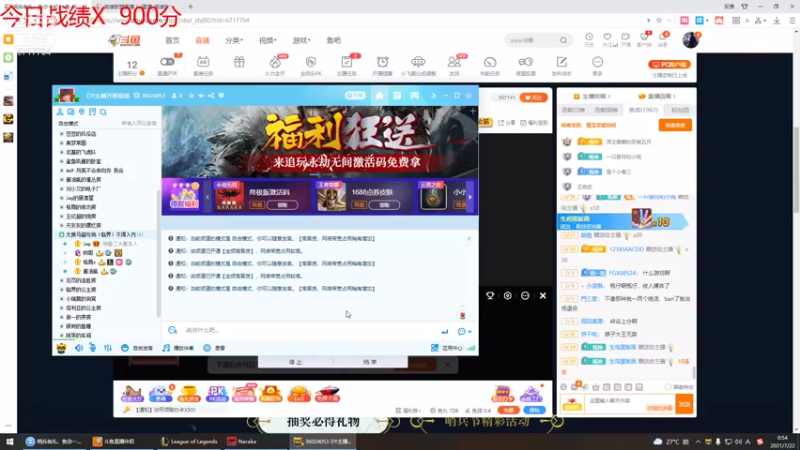The width and height of the screenshot is (800, 450).
Task: Click the PK活动 icon in gift bar
Action: tap(217, 394)
